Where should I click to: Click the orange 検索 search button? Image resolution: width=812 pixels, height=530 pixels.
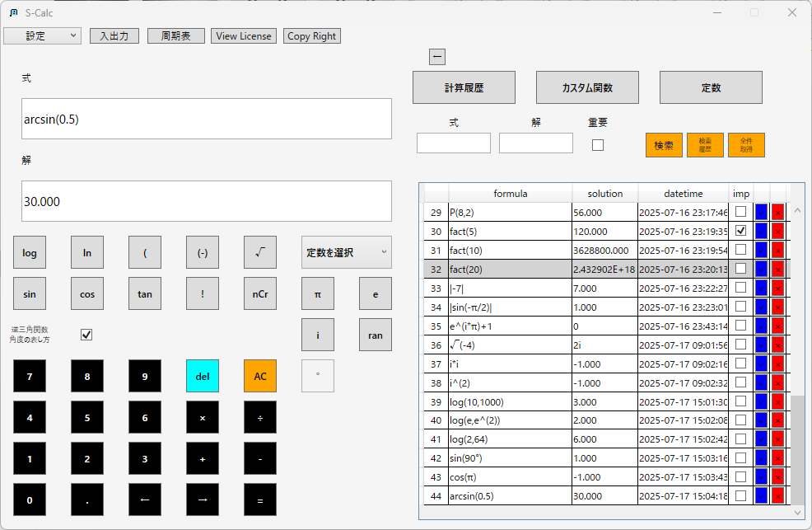coord(664,145)
